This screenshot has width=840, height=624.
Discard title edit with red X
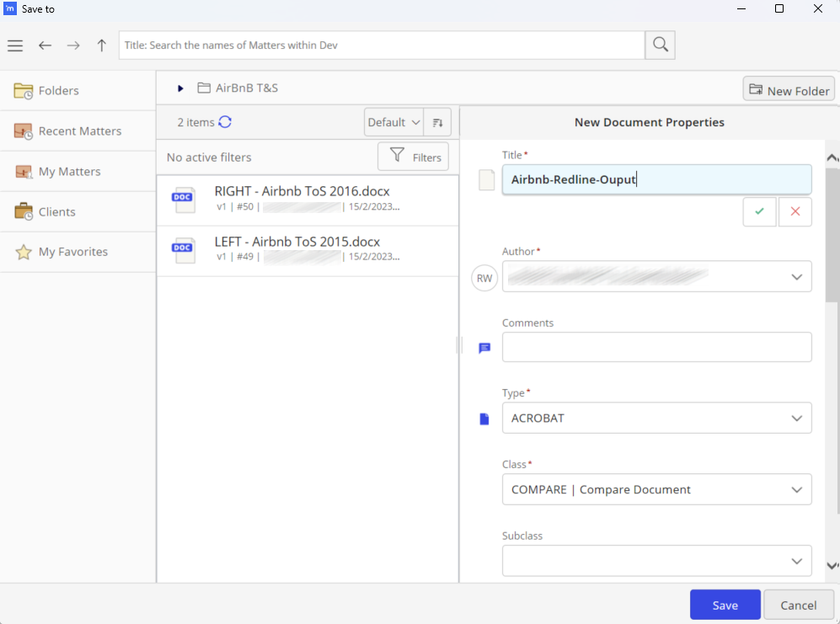click(x=795, y=211)
